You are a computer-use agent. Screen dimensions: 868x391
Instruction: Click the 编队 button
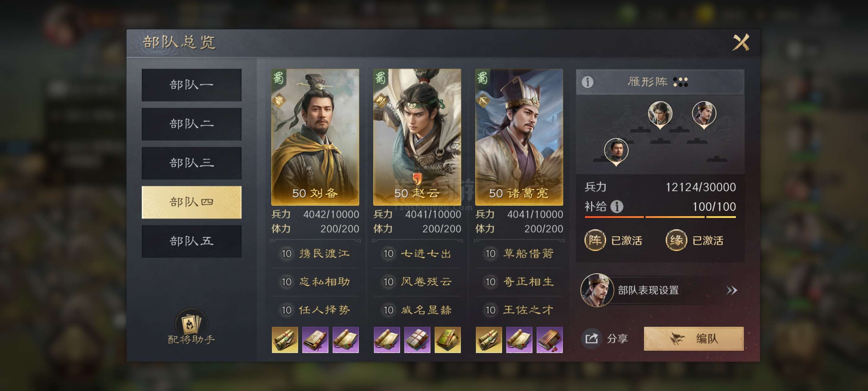click(x=693, y=338)
